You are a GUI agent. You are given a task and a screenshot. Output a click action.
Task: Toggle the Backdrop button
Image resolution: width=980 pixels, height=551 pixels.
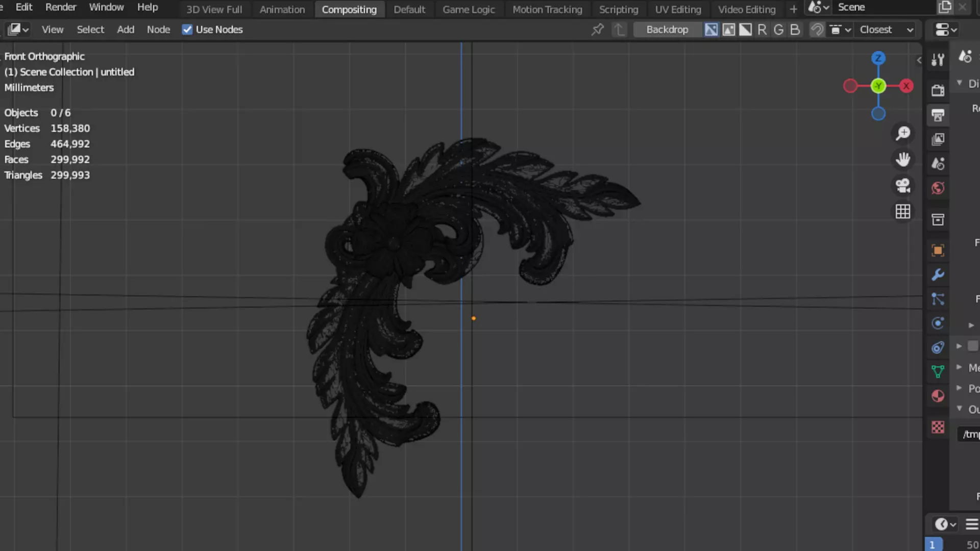click(x=667, y=30)
